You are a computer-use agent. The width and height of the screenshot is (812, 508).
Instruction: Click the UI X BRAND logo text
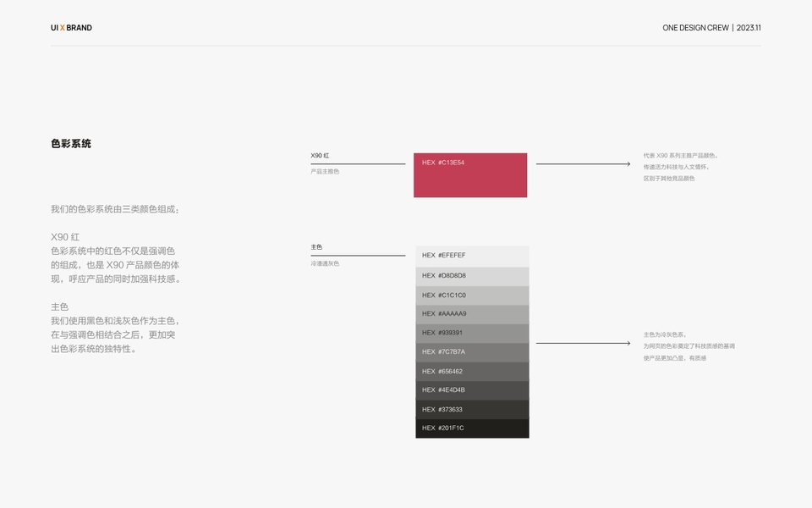[x=71, y=28]
